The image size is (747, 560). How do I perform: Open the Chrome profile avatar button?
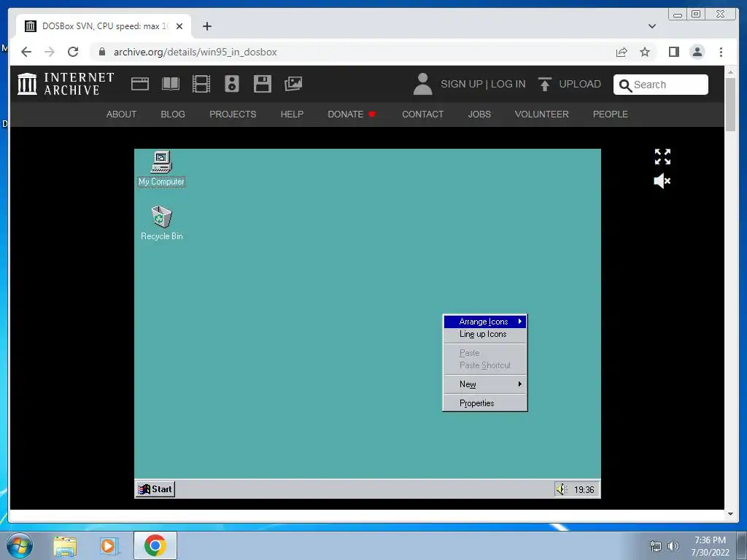click(x=697, y=52)
